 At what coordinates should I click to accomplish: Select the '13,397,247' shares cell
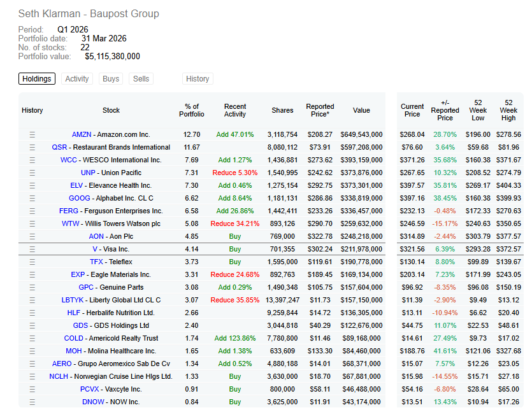[282, 300]
